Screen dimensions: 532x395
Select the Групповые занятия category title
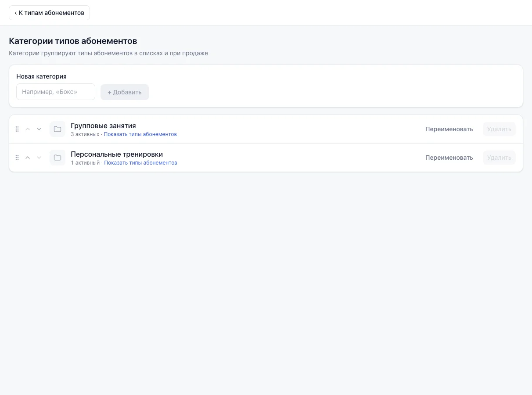point(103,126)
